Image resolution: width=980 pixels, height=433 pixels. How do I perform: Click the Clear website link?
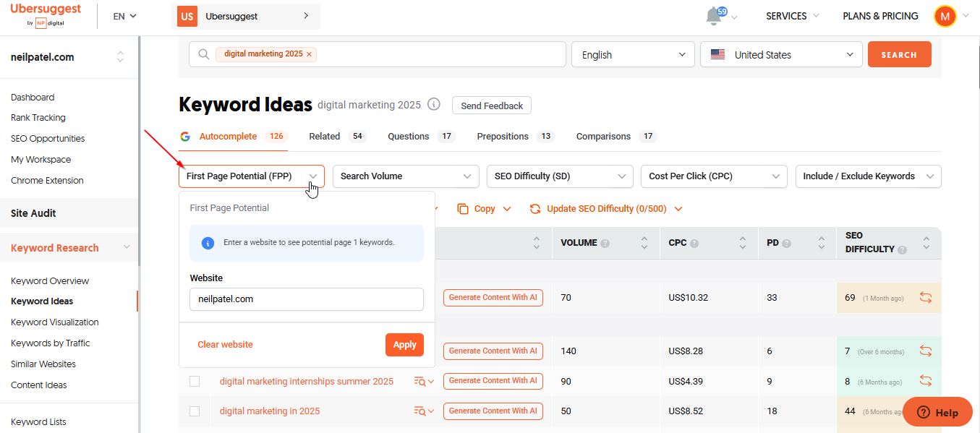click(225, 345)
